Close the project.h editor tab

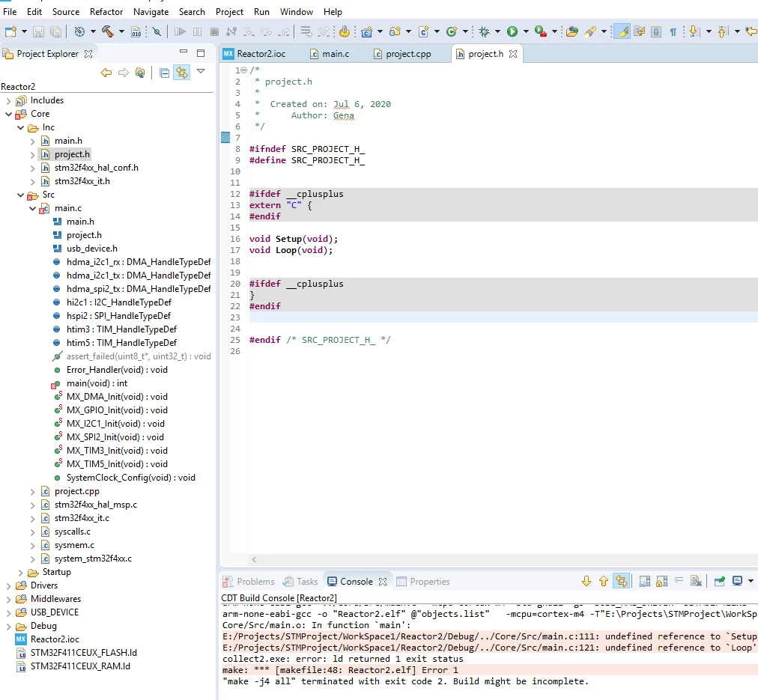513,54
